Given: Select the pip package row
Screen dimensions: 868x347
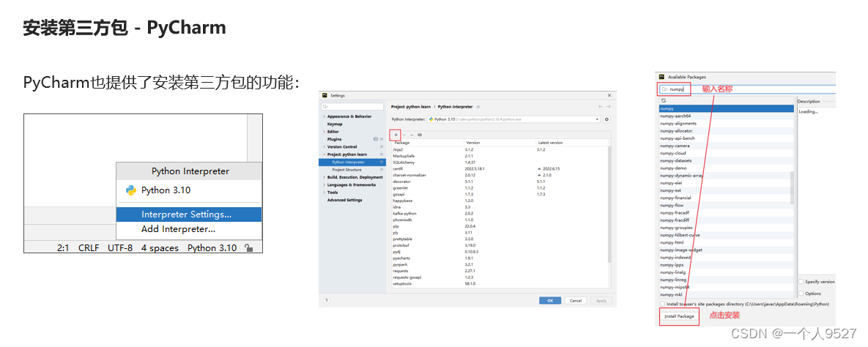Looking at the screenshot, I should [x=500, y=225].
